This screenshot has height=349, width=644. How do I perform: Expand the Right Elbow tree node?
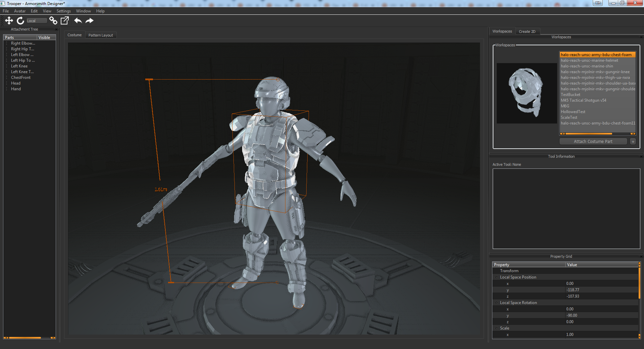7,43
